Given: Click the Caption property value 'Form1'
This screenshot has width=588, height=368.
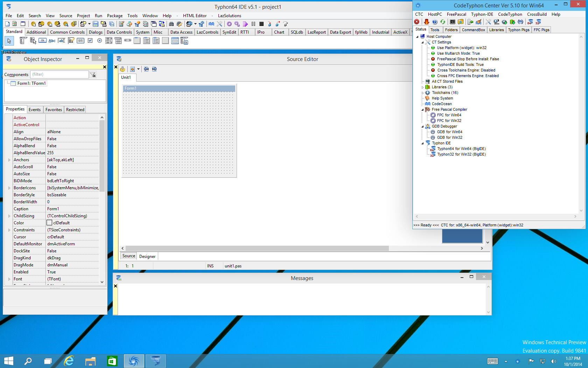Looking at the screenshot, I should click(72, 209).
